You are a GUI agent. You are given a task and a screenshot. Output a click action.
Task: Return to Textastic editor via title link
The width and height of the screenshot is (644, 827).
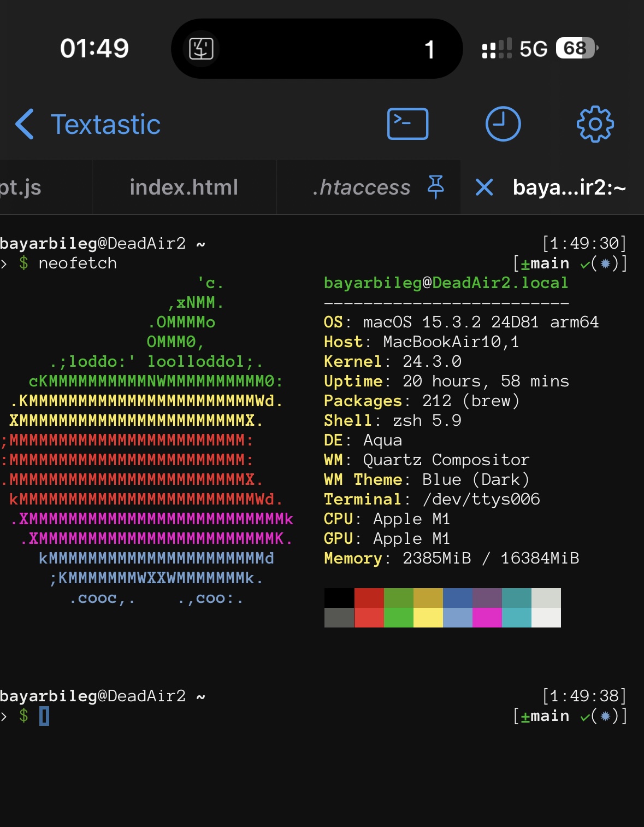coord(105,124)
